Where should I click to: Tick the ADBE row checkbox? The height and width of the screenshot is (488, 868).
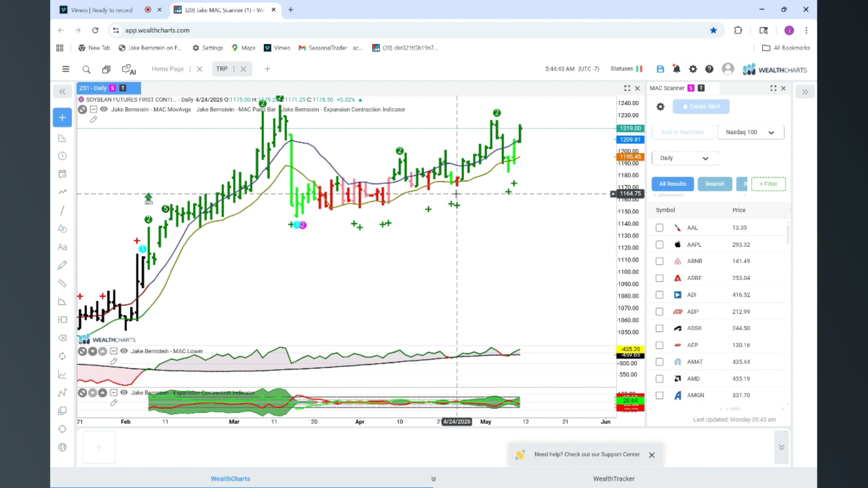(660, 278)
